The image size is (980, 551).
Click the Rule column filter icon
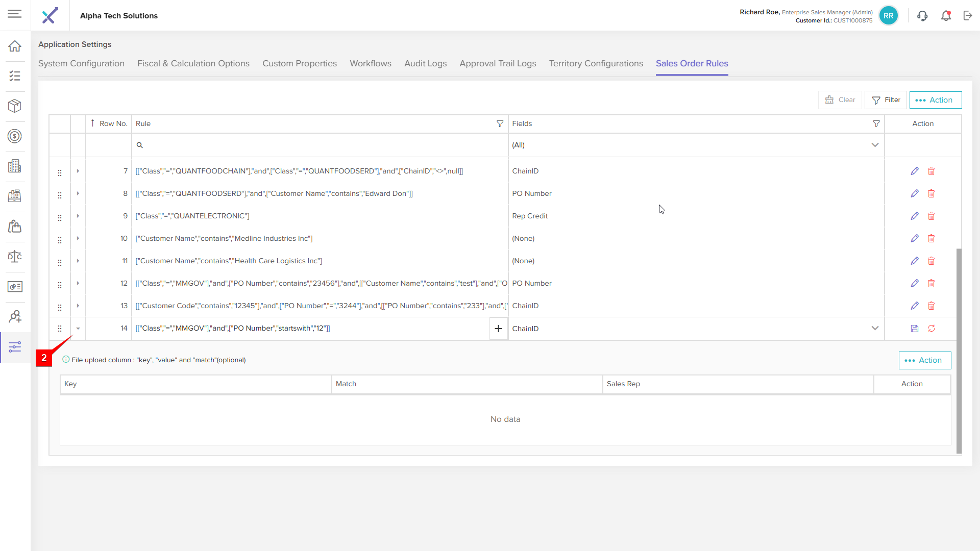tap(500, 124)
